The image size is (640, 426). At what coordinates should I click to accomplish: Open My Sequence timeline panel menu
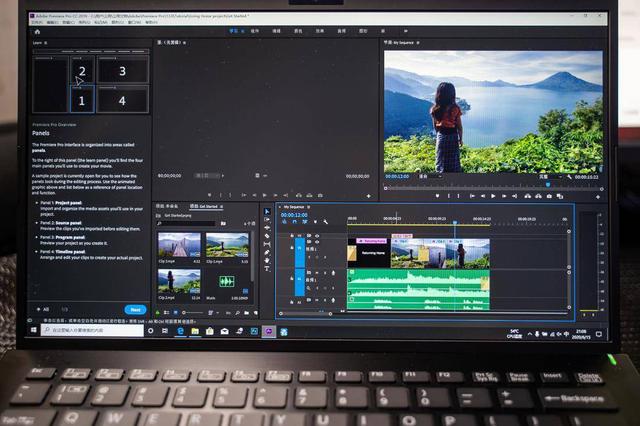coord(309,207)
